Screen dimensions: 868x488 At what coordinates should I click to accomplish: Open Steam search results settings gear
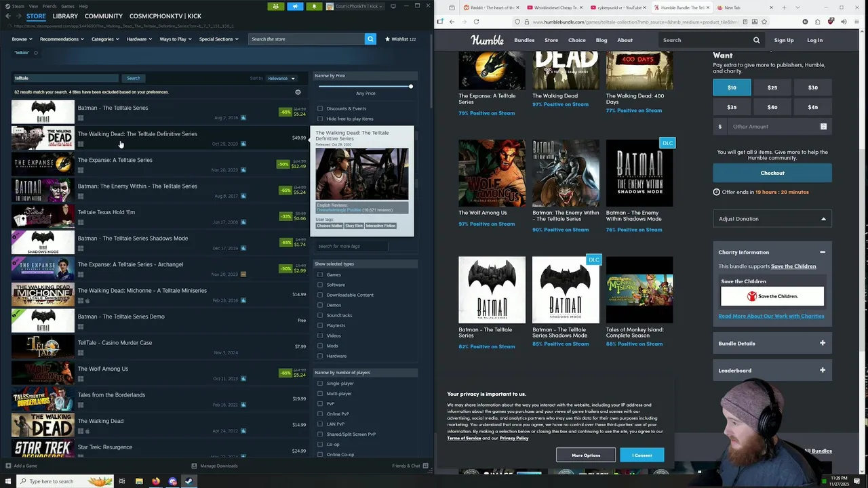point(298,92)
